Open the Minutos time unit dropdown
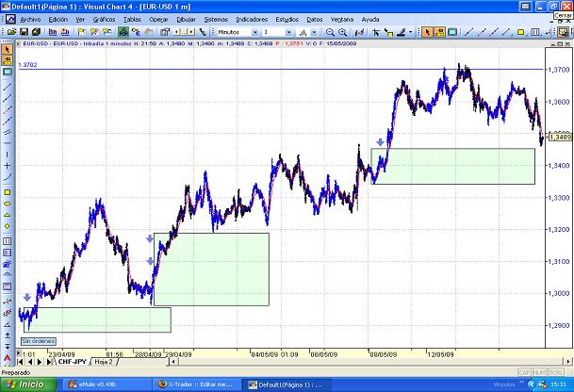 [x=254, y=33]
